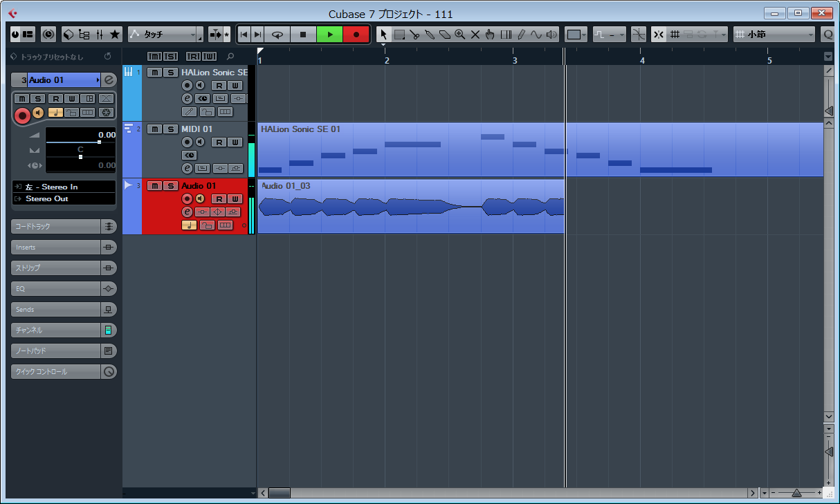Expand the Sends Inspector section
The width and height of the screenshot is (840, 504).
tap(64, 309)
